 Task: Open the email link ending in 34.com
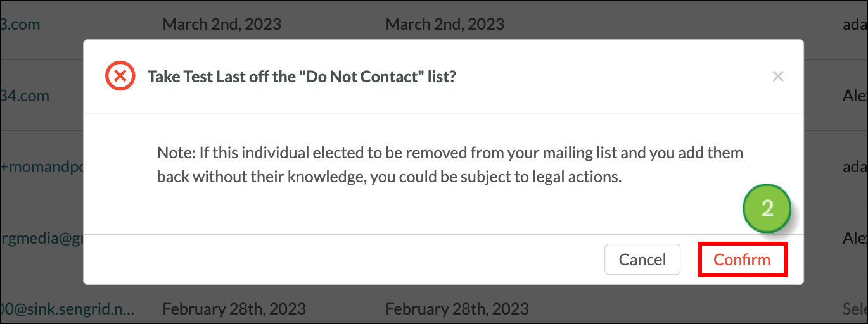(25, 96)
